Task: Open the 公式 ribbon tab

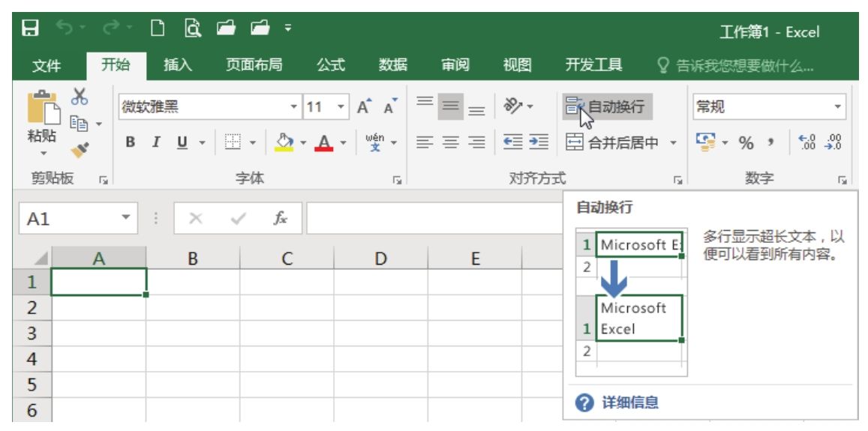Action: tap(330, 65)
